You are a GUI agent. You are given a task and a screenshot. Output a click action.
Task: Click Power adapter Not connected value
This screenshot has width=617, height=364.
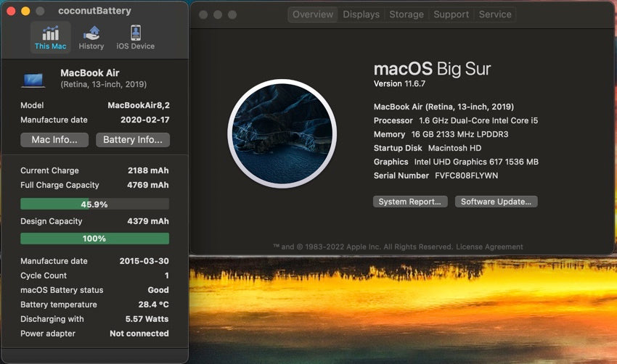139,334
